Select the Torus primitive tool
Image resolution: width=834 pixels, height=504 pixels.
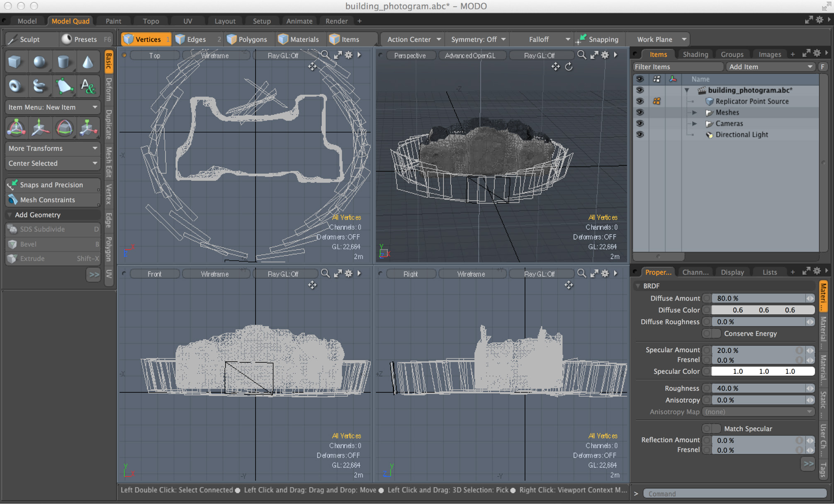coord(15,86)
